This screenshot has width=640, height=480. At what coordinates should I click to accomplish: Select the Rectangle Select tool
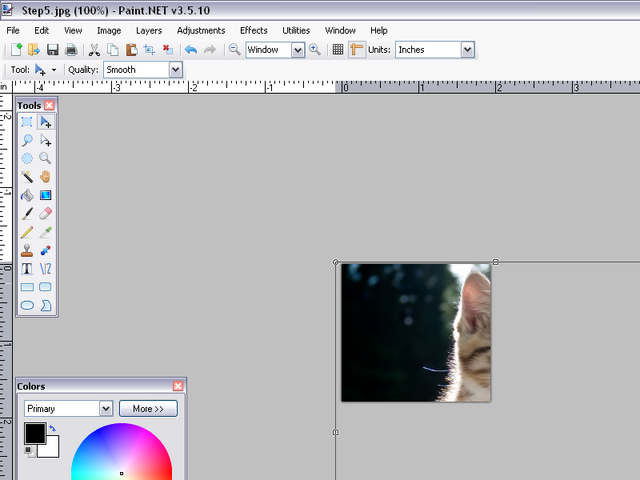pos(27,122)
